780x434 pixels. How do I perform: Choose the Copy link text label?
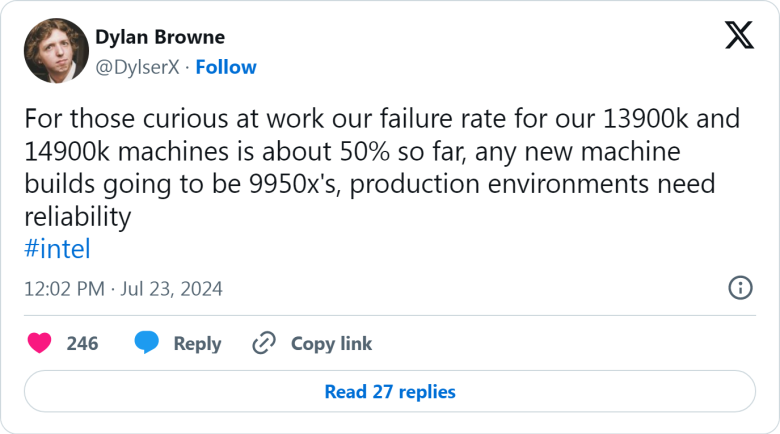(331, 343)
